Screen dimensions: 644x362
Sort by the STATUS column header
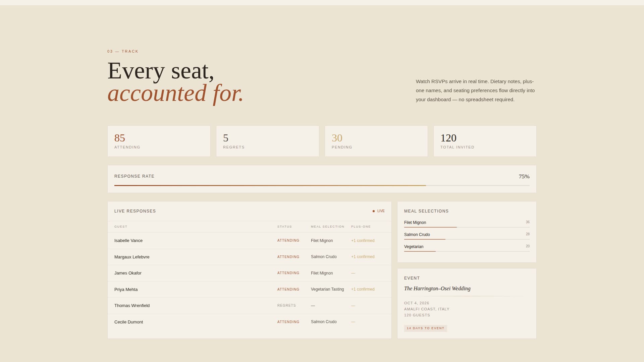click(x=285, y=227)
